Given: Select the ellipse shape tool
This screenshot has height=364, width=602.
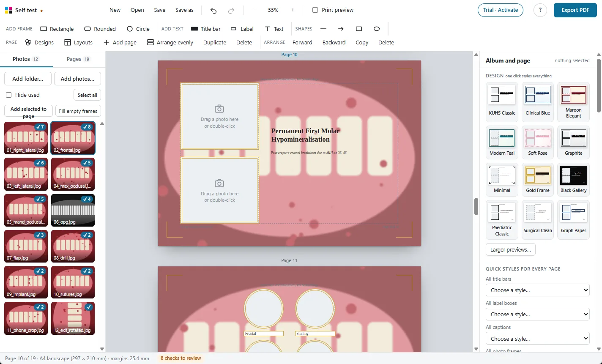Looking at the screenshot, I should click(x=377, y=29).
